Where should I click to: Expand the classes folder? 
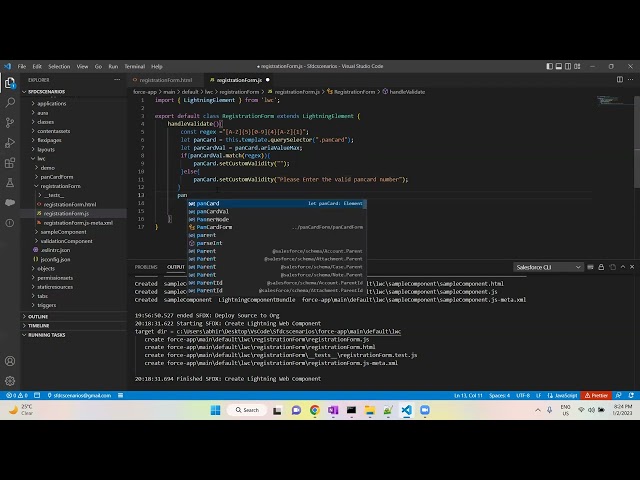point(45,122)
